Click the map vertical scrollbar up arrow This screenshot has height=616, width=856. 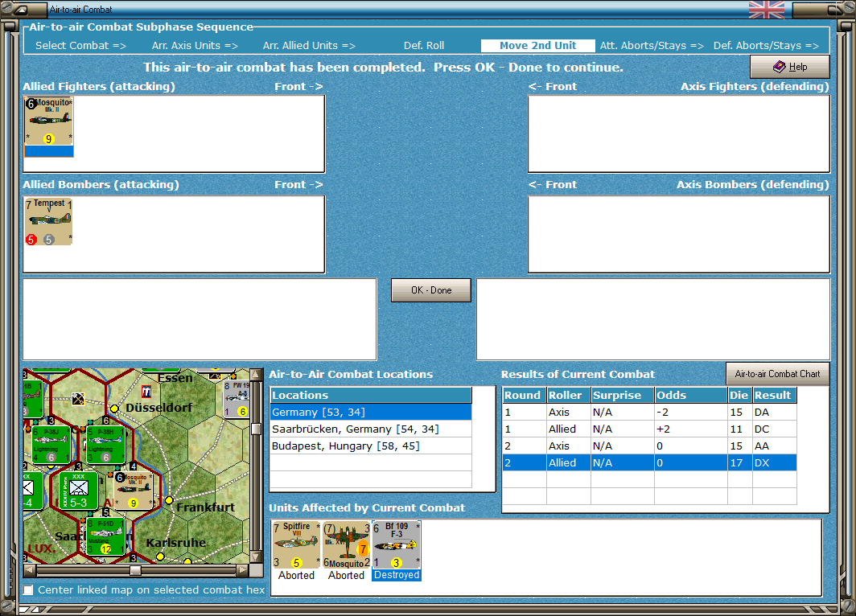tap(256, 375)
